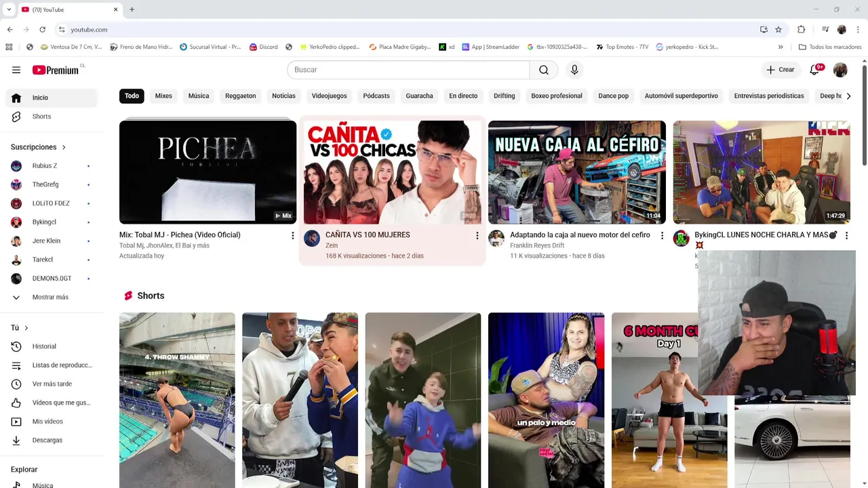Open Listas de reproducción in sidebar
This screenshot has width=868, height=488.
52,365
